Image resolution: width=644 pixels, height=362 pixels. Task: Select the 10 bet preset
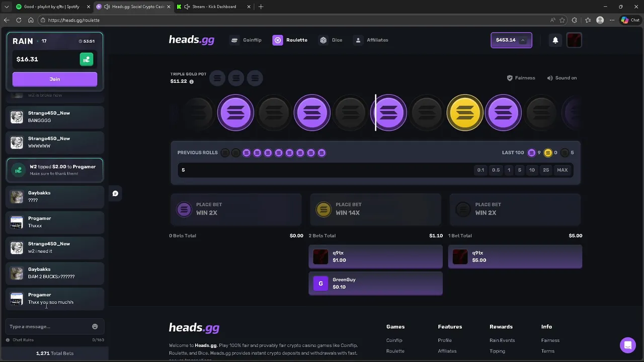tap(532, 170)
